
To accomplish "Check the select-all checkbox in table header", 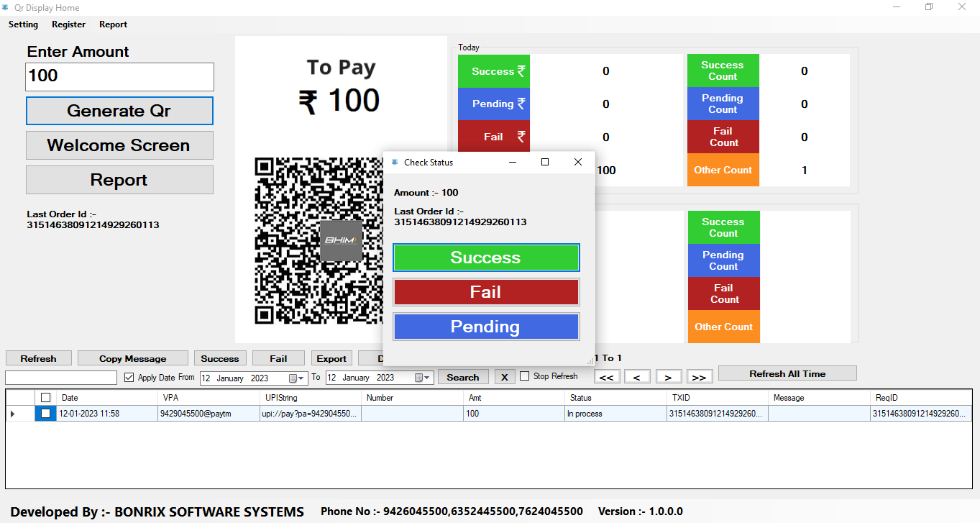I will pyautogui.click(x=46, y=398).
